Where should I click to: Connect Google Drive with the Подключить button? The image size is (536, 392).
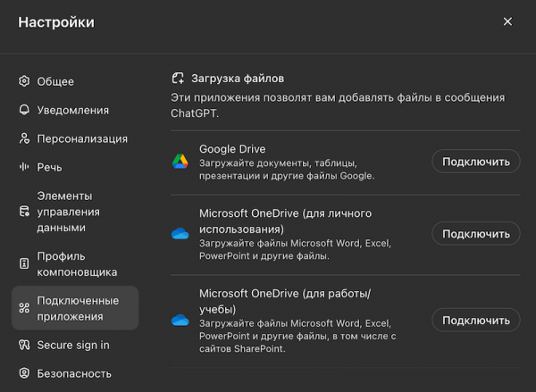[476, 162]
